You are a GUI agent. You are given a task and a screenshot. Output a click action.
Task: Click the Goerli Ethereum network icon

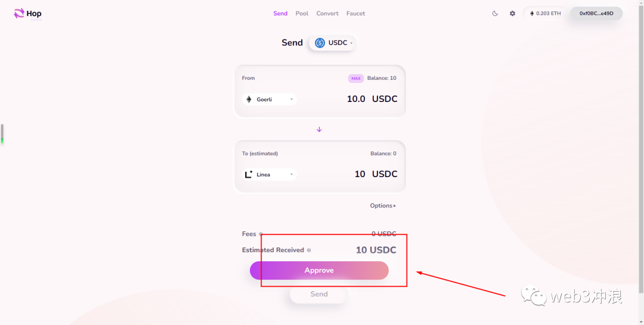[249, 100]
